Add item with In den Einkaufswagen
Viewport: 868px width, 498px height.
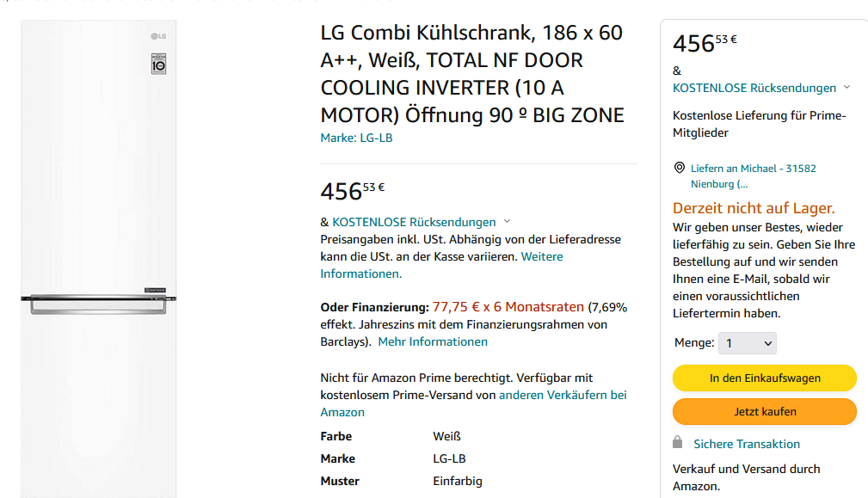pyautogui.click(x=765, y=378)
